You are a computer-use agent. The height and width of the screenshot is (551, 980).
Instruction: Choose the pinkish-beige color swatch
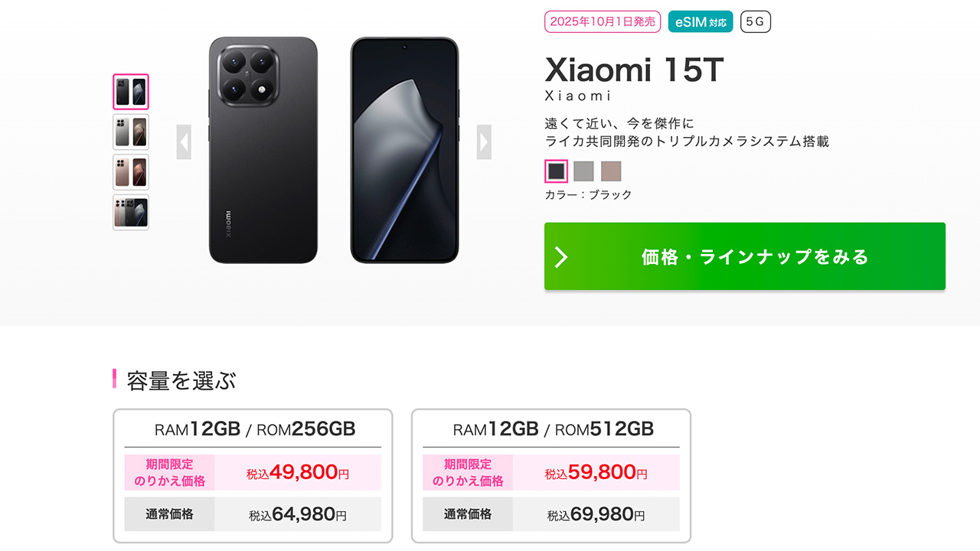[x=611, y=171]
